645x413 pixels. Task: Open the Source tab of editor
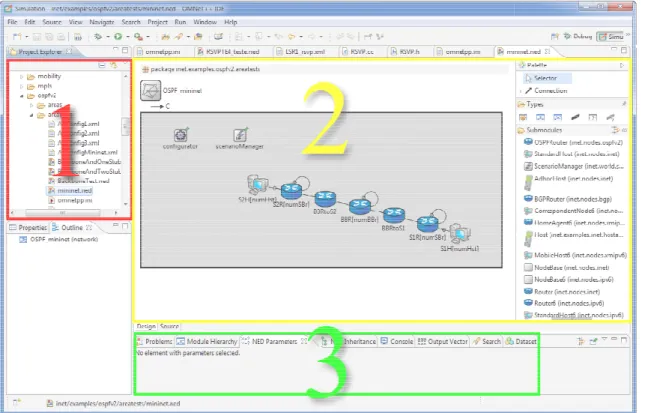tap(169, 326)
